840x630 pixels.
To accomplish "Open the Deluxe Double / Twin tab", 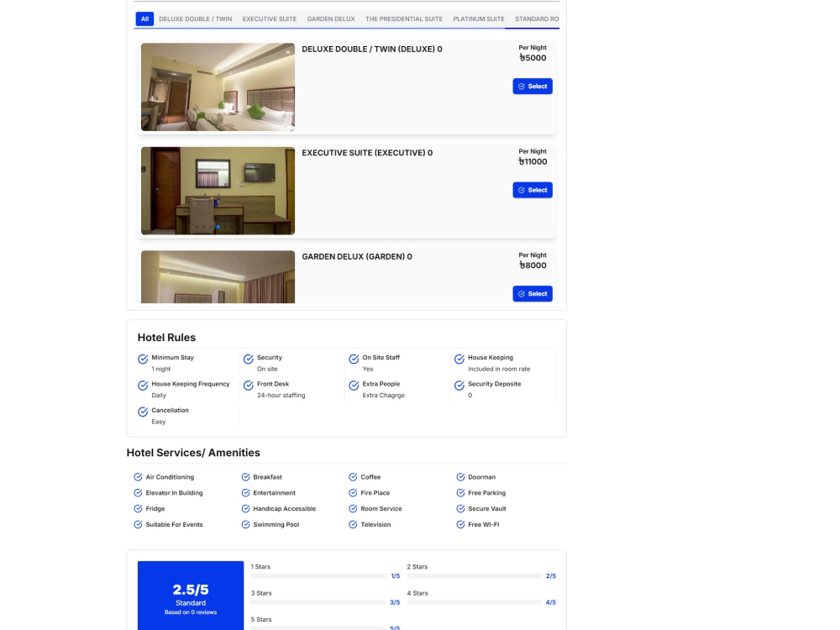I will point(196,18).
